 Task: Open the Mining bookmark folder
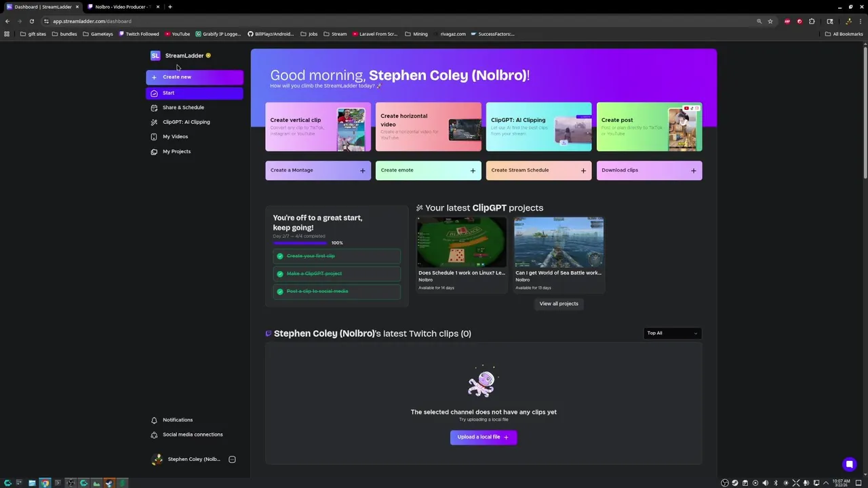pos(416,34)
